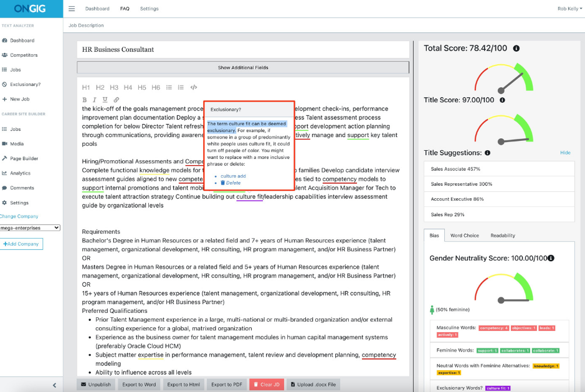
Task: Click the Change Company link
Action: 19,216
